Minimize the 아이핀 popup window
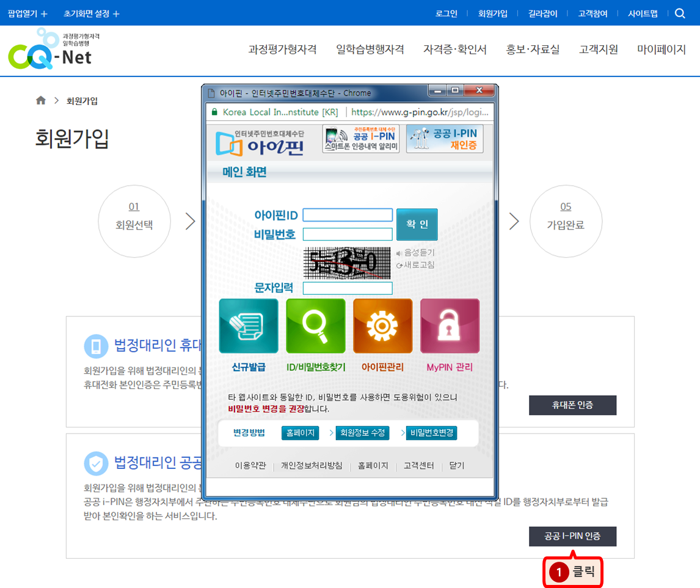 437,90
